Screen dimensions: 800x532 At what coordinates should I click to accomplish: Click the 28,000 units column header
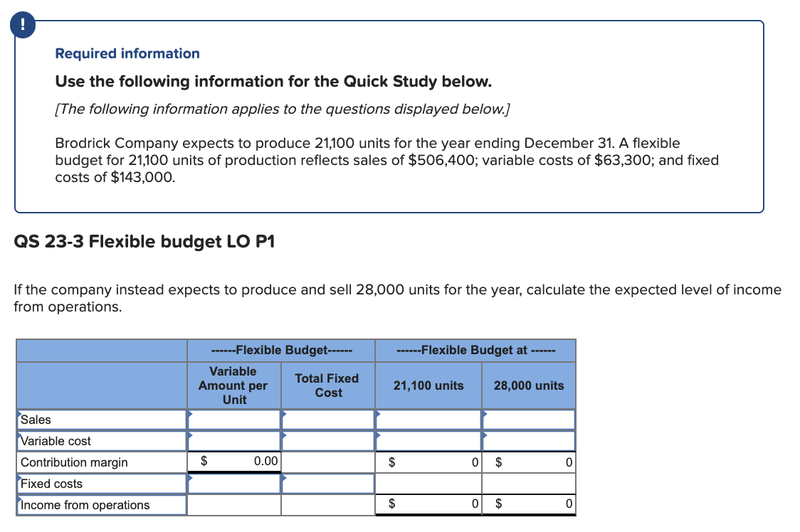[x=530, y=385]
